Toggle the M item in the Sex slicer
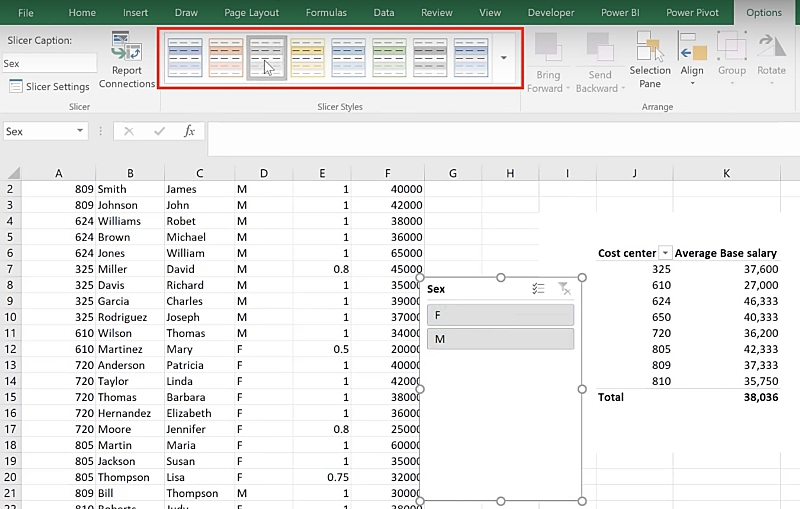800x509 pixels. pyautogui.click(x=500, y=339)
